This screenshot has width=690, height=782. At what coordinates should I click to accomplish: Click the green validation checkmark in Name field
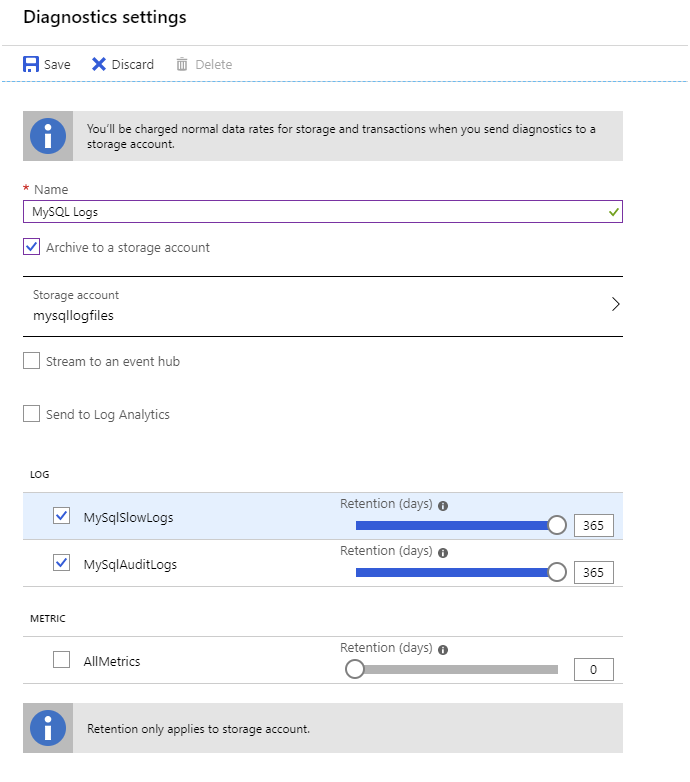tap(614, 212)
